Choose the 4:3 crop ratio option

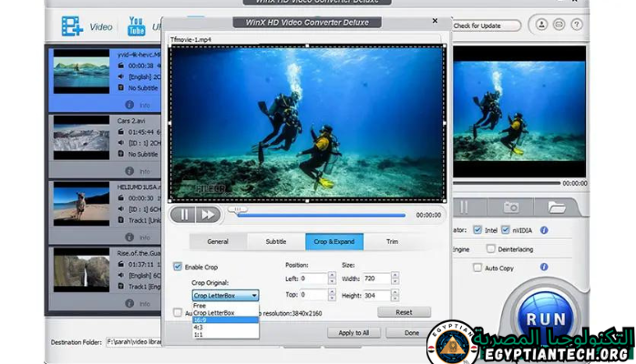[x=198, y=328]
